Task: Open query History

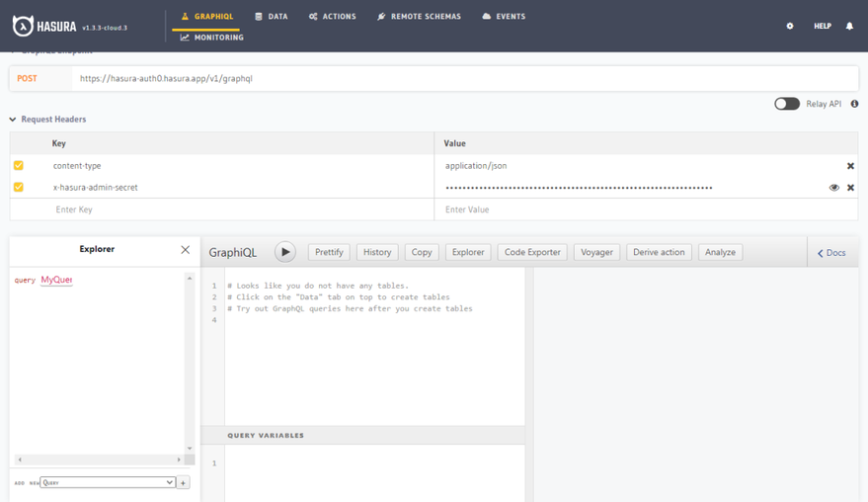Action: [x=377, y=252]
